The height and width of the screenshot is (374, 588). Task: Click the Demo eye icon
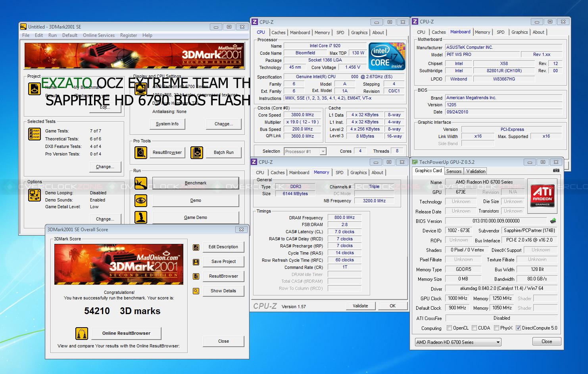click(x=141, y=201)
